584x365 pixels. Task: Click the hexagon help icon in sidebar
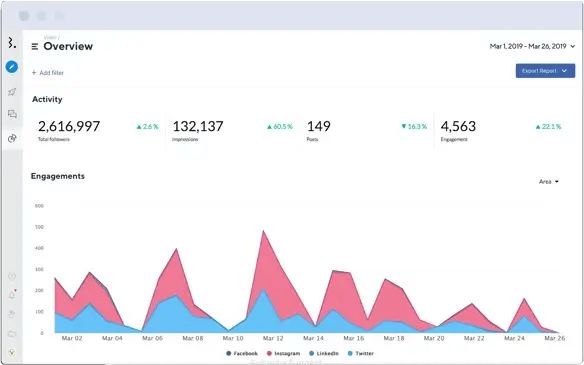[12, 276]
